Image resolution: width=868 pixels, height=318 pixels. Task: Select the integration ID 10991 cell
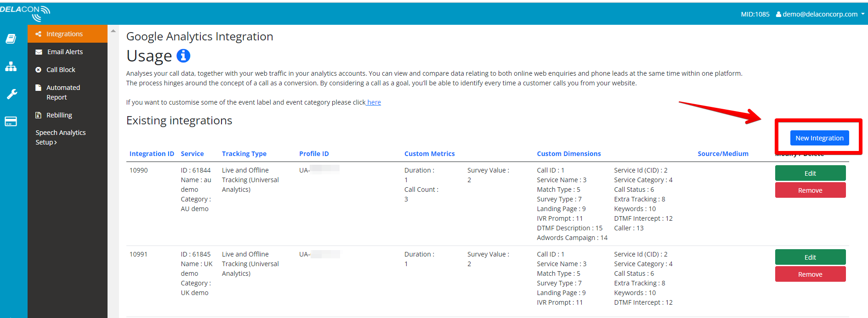138,254
